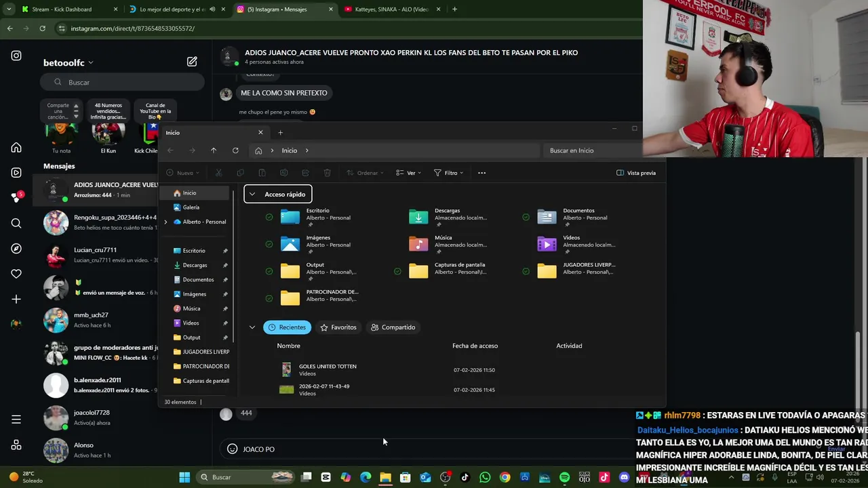Open Instagram Explore compass icon
Screen dimensions: 868x488
pos(16,249)
